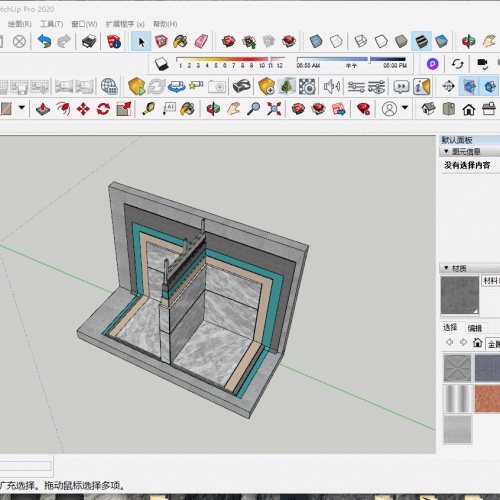This screenshot has height=500, width=500.
Task: Click the circular sync arrows icon
Action: pos(457,64)
